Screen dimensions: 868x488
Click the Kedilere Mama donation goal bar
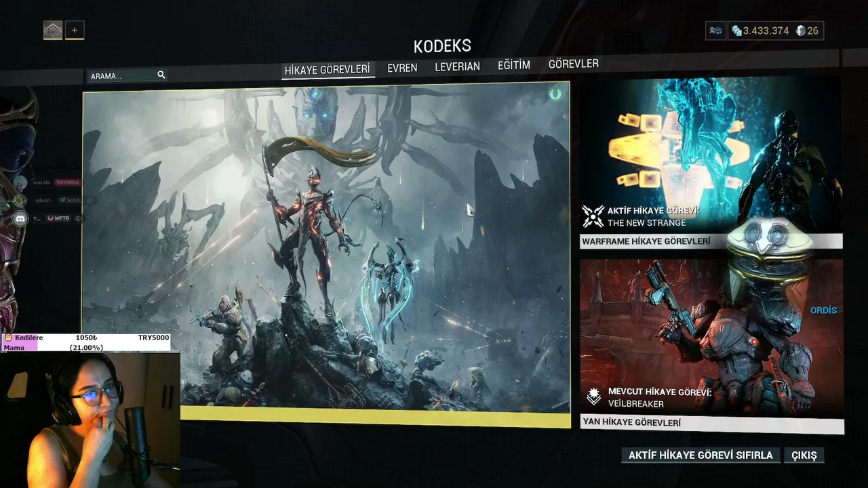[x=85, y=343]
